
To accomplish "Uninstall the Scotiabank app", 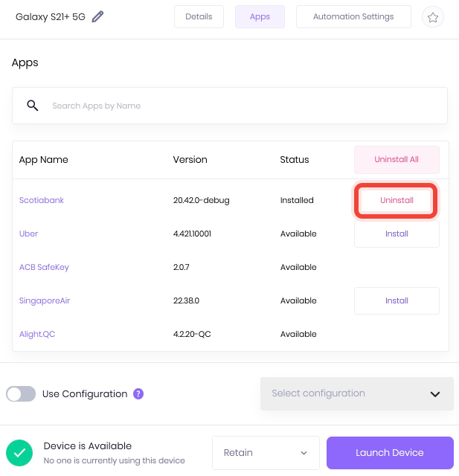I will click(x=397, y=200).
